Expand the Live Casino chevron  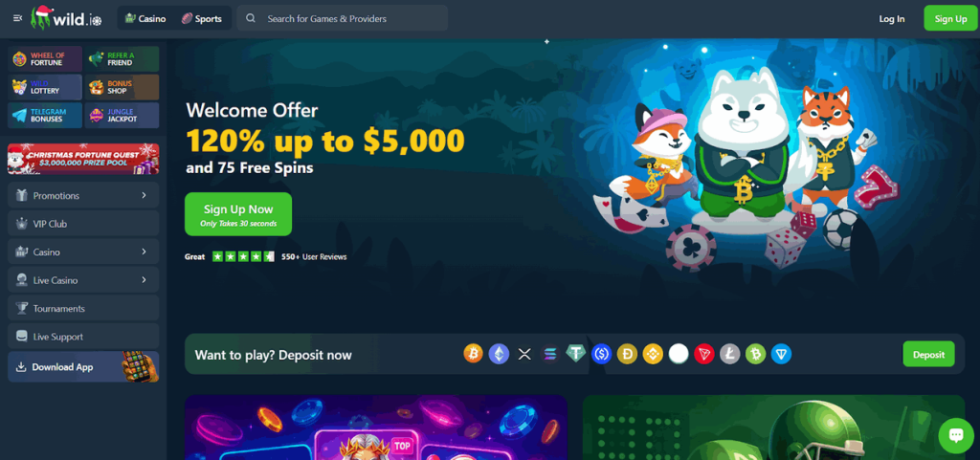[x=144, y=279]
